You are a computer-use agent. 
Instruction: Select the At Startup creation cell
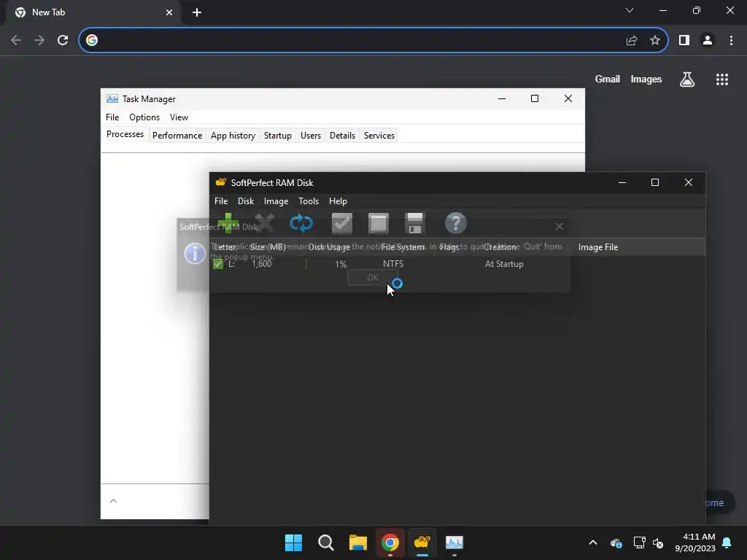point(504,264)
